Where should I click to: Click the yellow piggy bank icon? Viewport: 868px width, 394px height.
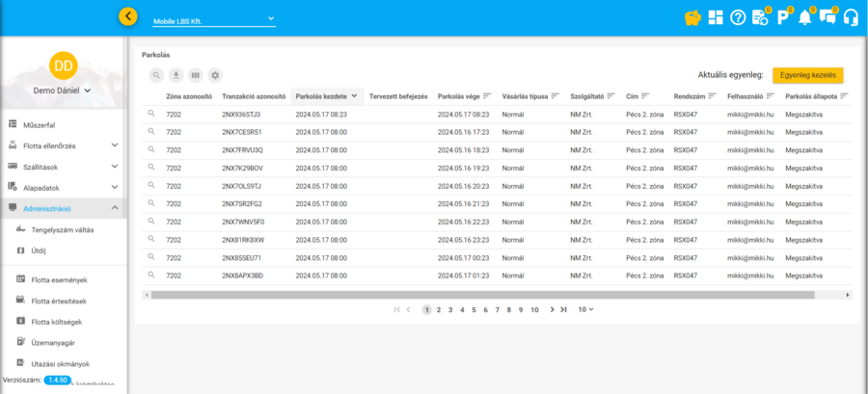[692, 17]
